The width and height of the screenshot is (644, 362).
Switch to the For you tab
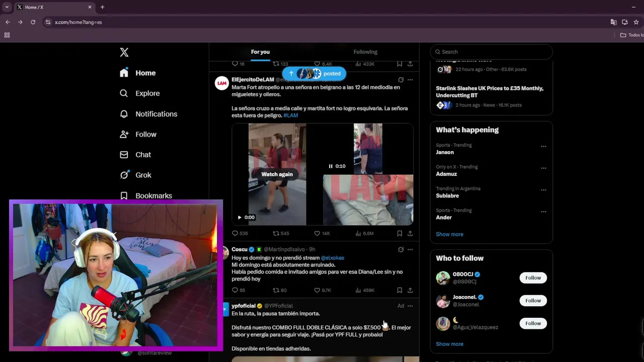[260, 52]
